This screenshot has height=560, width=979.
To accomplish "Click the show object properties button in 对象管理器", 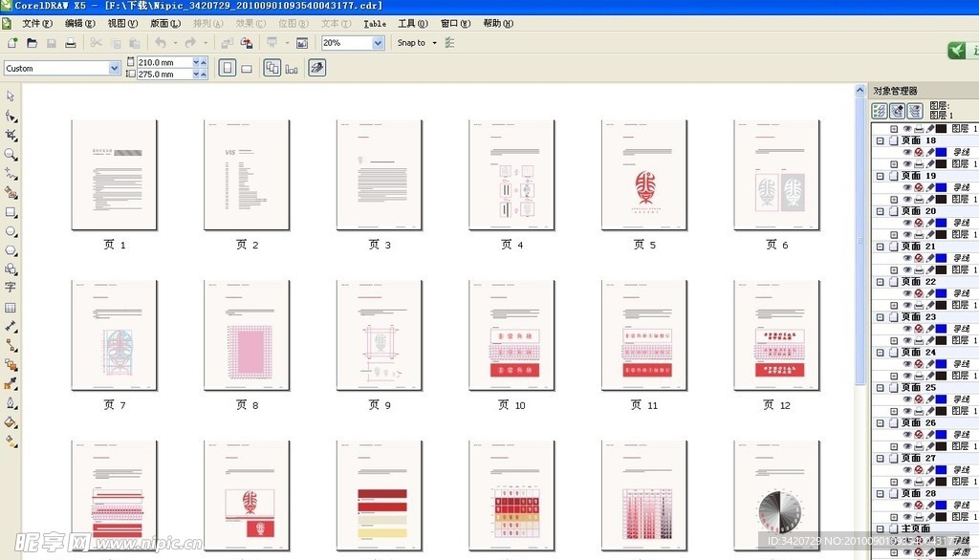I will [880, 112].
